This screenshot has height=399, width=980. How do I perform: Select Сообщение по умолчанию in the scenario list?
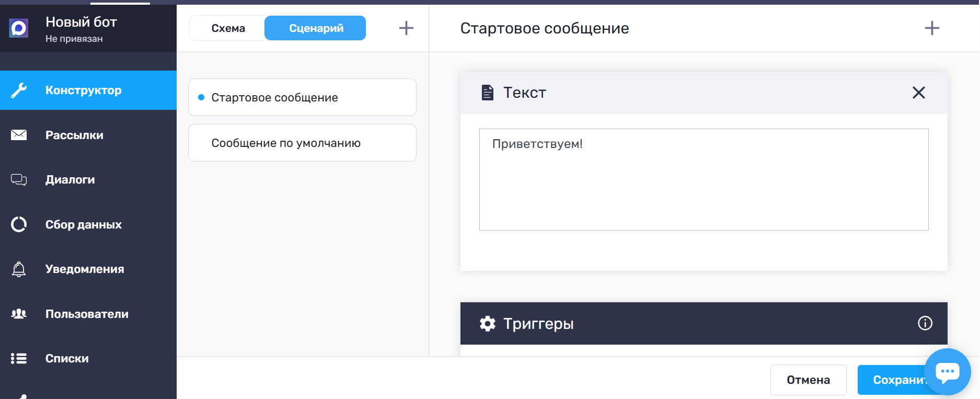tap(302, 143)
